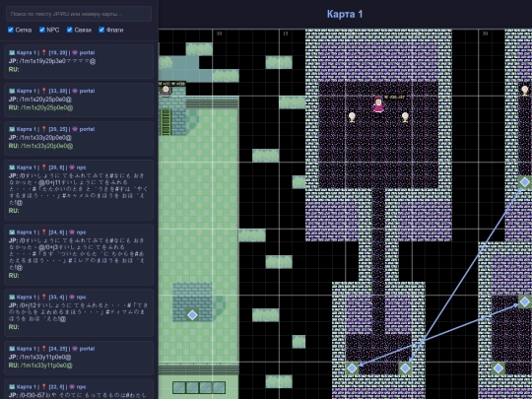The width and height of the screenshot is (532, 399).
Task: Click the upper portal diamond at the right map edge
Action: [x=525, y=182]
